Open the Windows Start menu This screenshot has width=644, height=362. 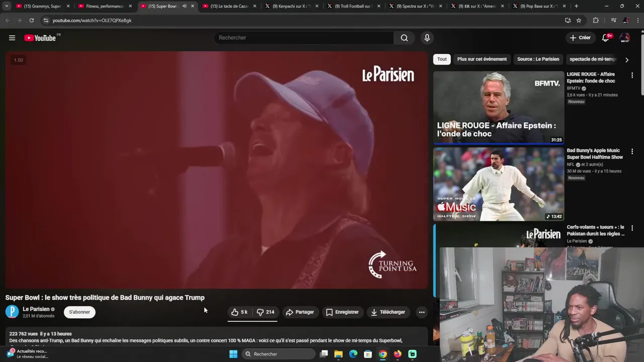click(x=233, y=354)
